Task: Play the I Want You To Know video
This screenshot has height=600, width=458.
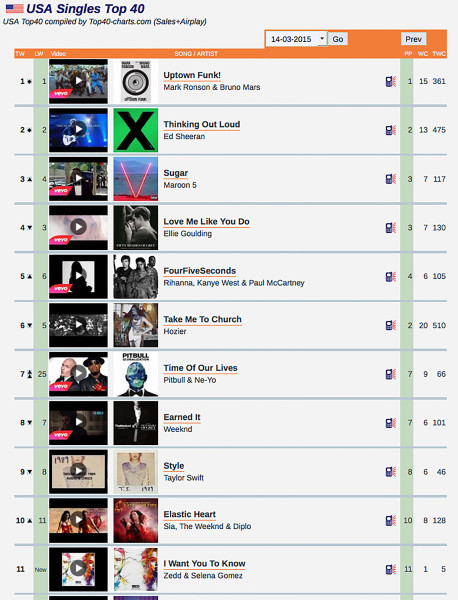Action: [x=78, y=569]
